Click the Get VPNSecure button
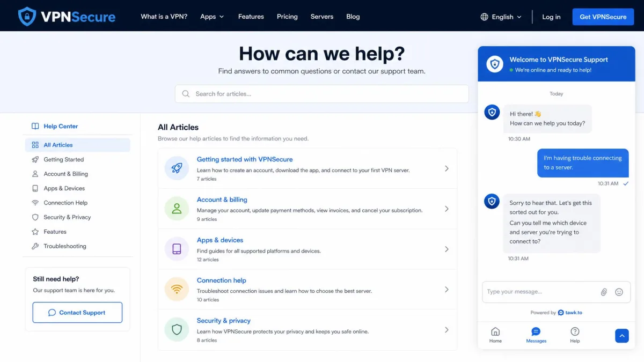This screenshot has height=362, width=644. 603,17
